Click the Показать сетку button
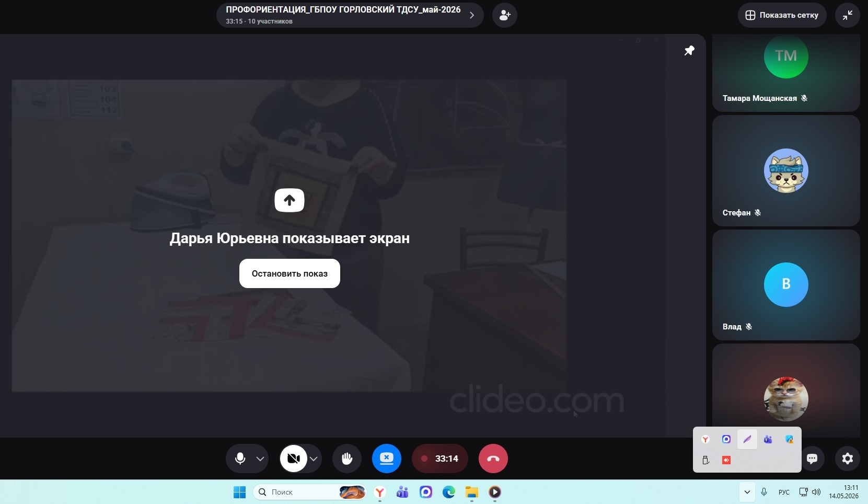 pyautogui.click(x=782, y=15)
